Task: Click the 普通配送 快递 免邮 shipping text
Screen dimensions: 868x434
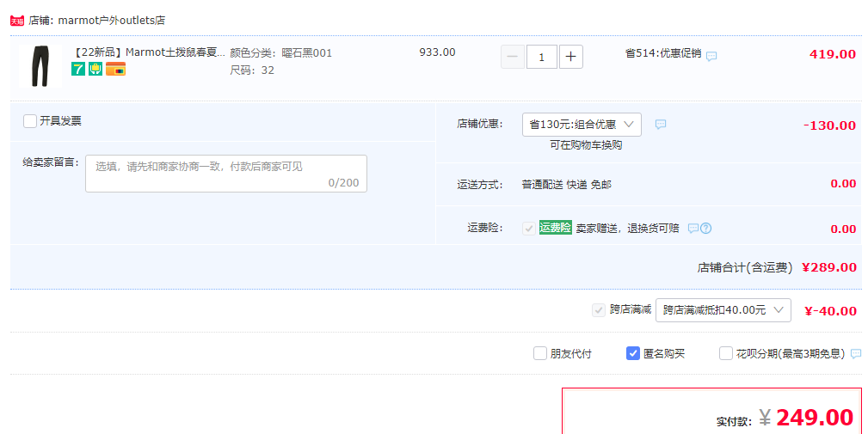Action: click(566, 185)
